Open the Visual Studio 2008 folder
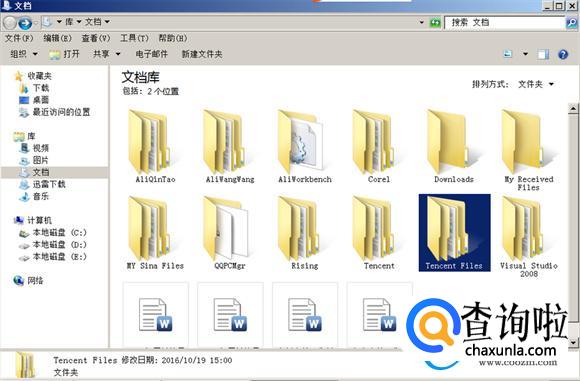 coord(528,237)
